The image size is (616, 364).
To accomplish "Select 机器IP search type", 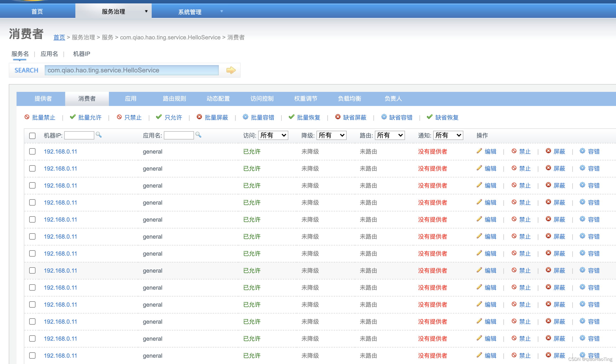I will [x=81, y=54].
